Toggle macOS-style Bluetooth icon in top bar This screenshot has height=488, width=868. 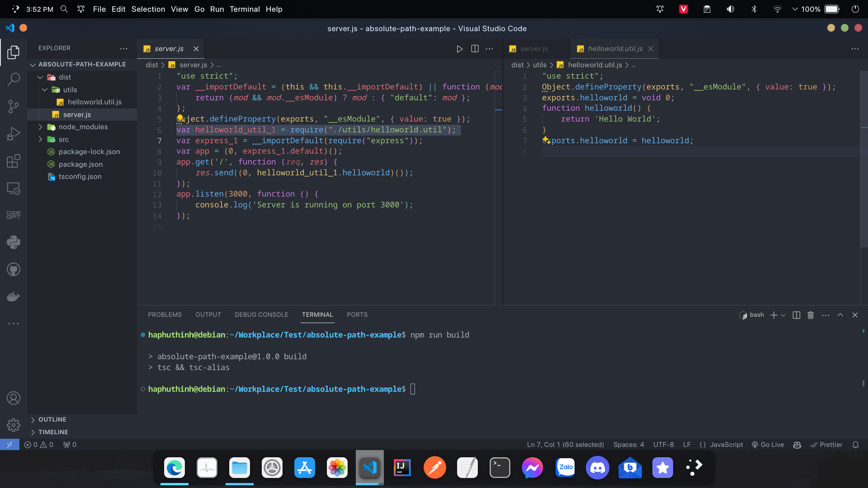(x=754, y=9)
